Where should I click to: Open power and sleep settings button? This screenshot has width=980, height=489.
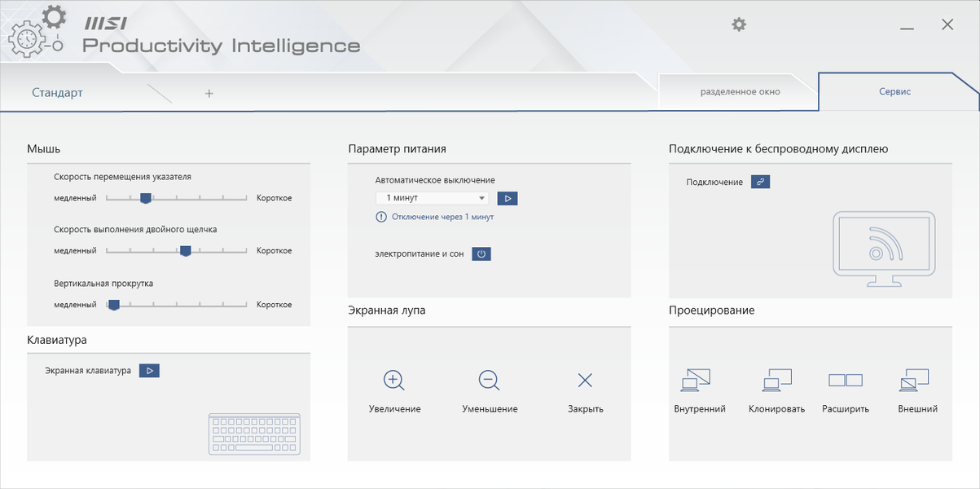click(481, 254)
